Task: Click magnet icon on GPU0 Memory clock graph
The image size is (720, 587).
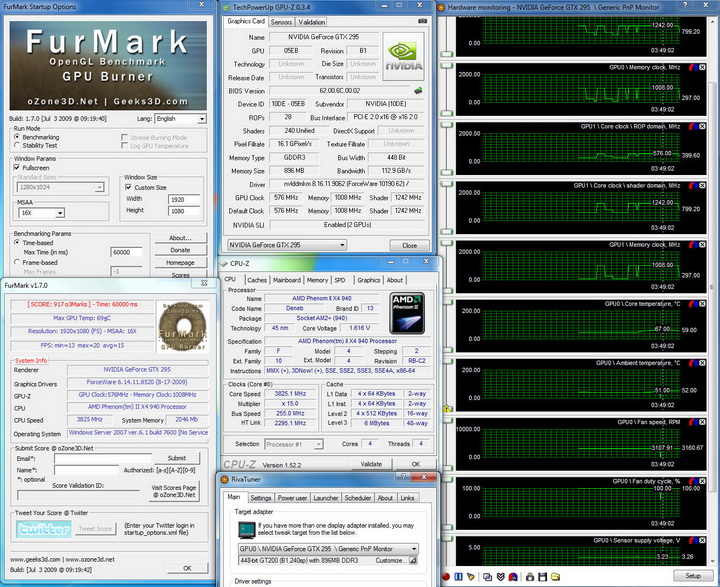Action: click(693, 67)
